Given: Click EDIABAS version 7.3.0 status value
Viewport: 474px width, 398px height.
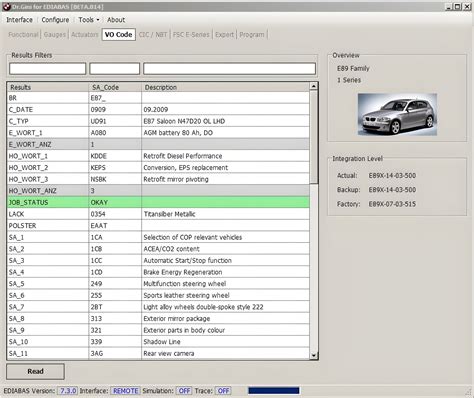Looking at the screenshot, I should 68,391.
